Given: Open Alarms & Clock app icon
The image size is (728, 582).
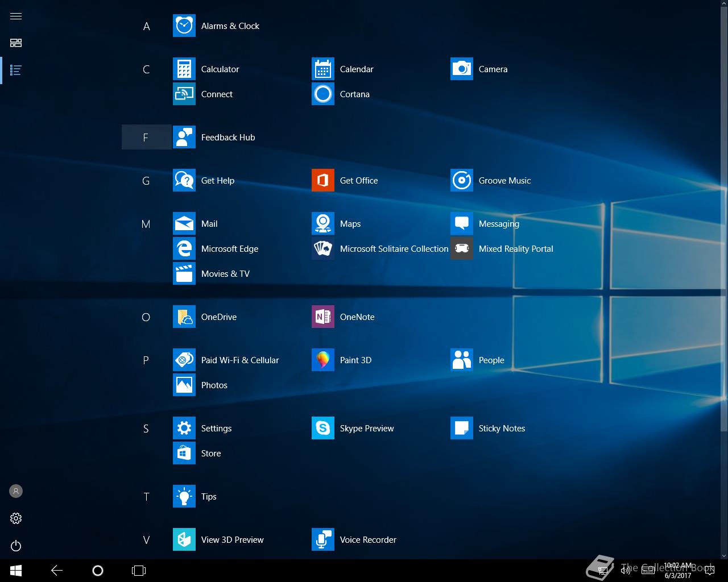Looking at the screenshot, I should click(x=184, y=26).
